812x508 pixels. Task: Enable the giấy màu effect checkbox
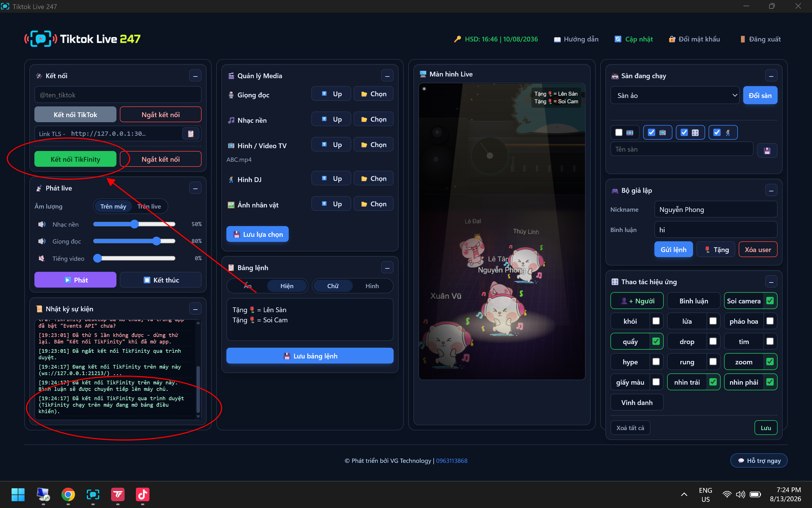tap(656, 382)
